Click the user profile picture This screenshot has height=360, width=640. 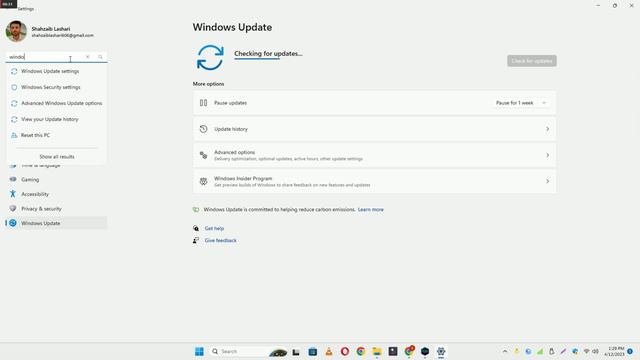coord(16,31)
